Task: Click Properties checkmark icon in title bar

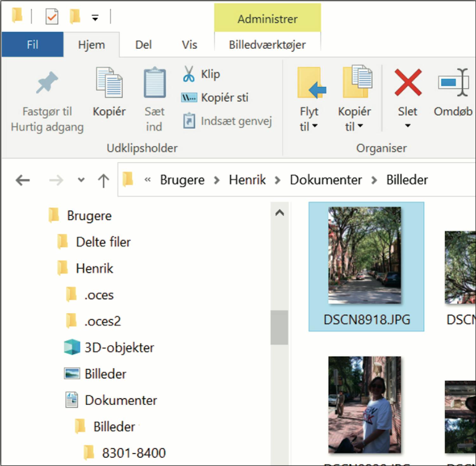Action: click(52, 17)
